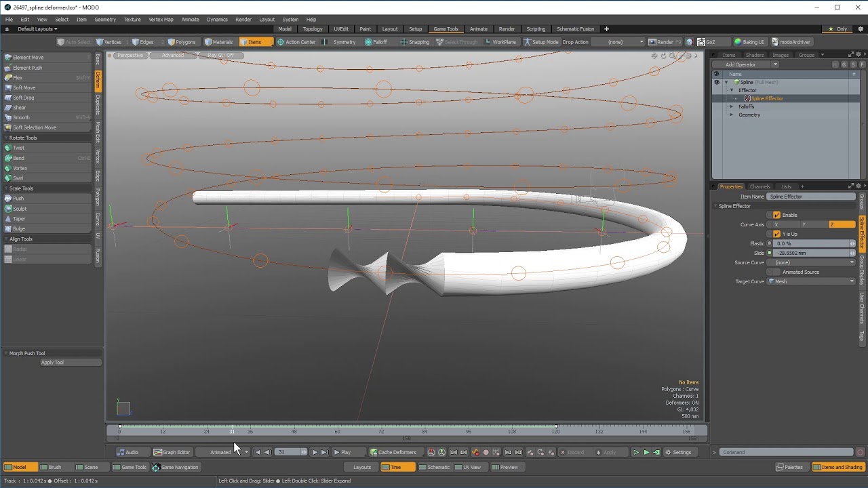The width and height of the screenshot is (868, 488).
Task: Switch to Vertices selection mode
Action: [108, 42]
